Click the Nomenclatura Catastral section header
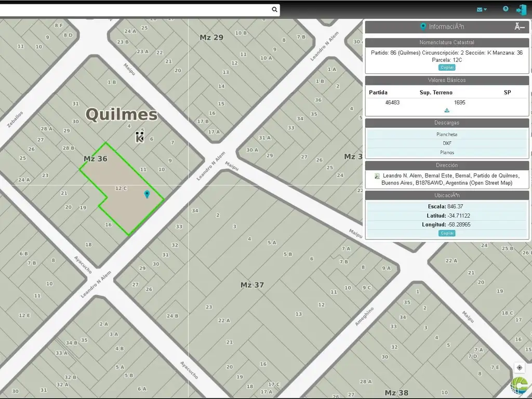The height and width of the screenshot is (399, 532). click(447, 43)
